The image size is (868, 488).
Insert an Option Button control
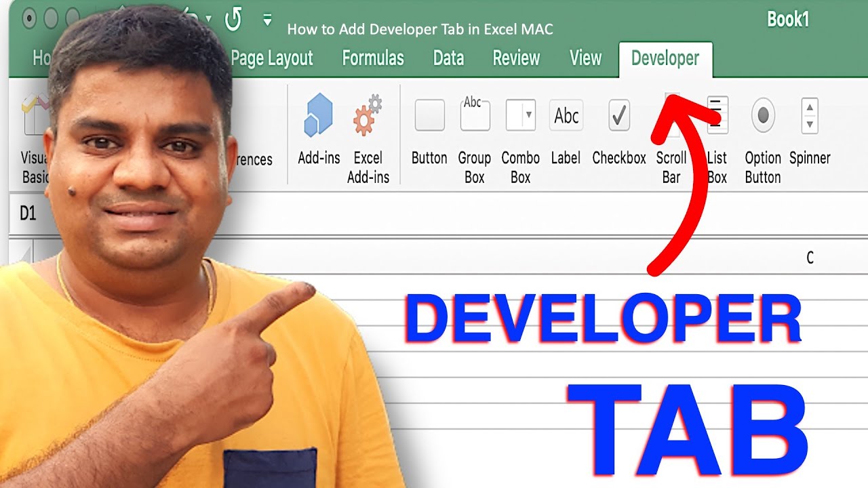click(x=763, y=115)
